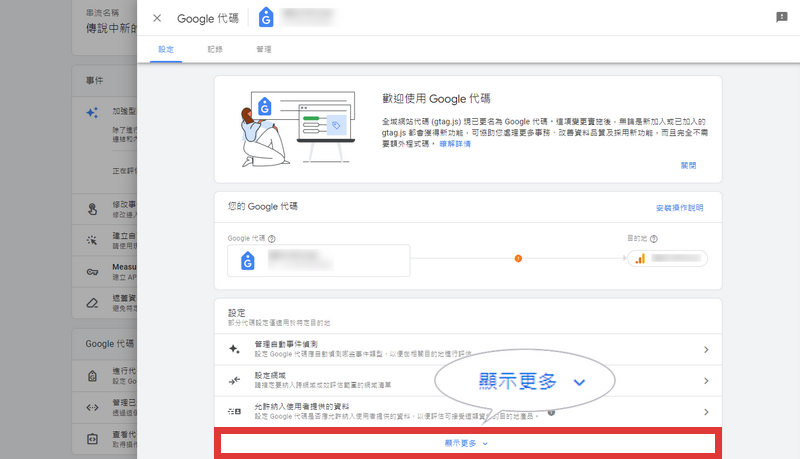Click Google 代碼 section header in background page
Viewport: 800px width, 459px height.
(x=110, y=344)
